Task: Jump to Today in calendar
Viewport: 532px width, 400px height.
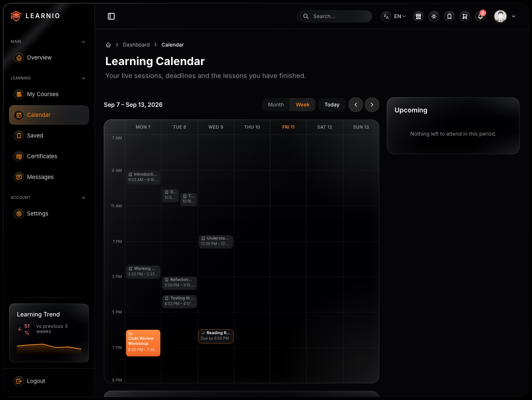Action: [332, 105]
